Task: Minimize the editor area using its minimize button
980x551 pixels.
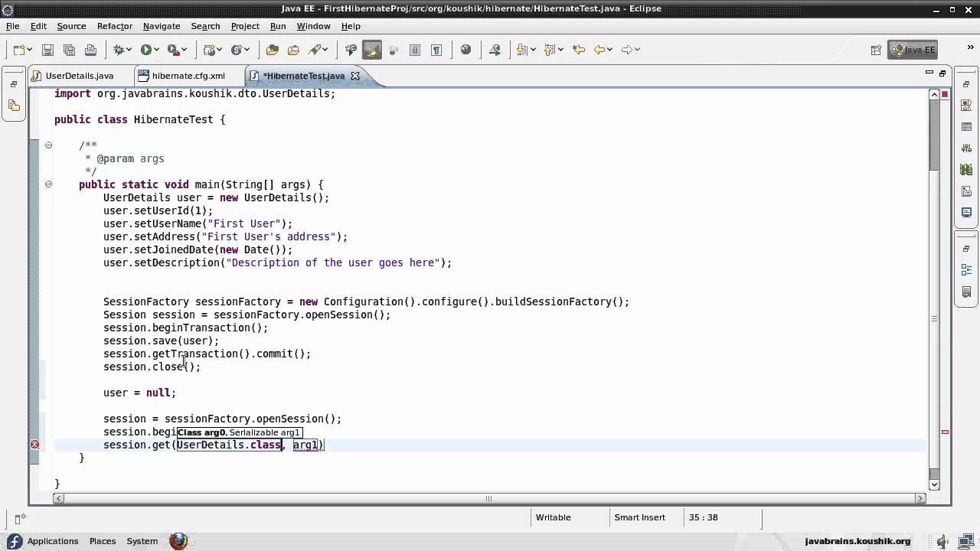Action: 929,73
